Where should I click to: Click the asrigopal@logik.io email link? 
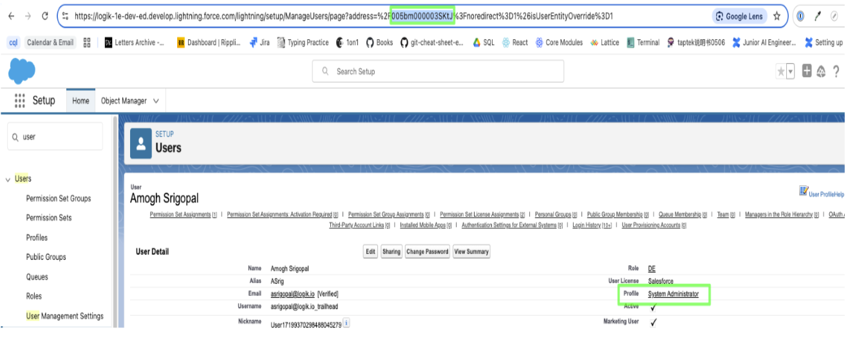point(292,294)
